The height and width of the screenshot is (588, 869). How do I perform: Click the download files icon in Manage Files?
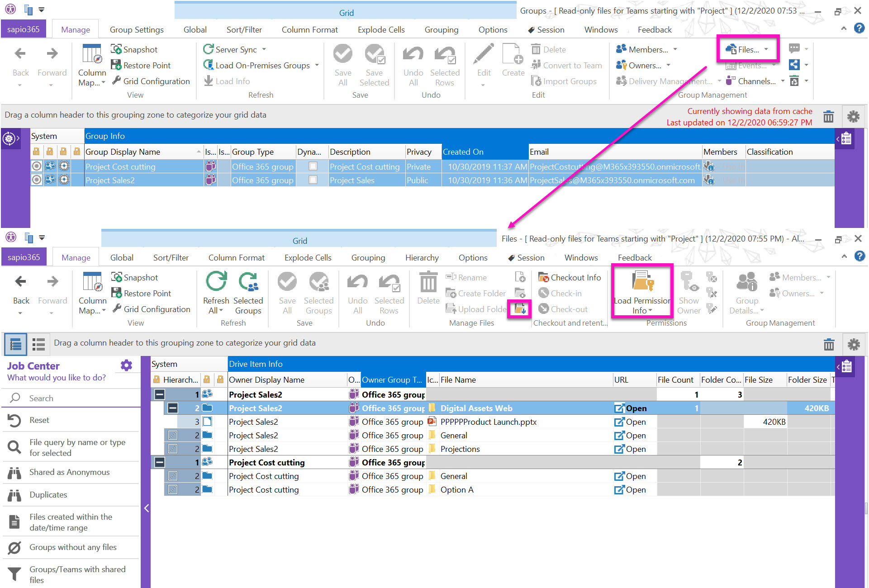(520, 309)
